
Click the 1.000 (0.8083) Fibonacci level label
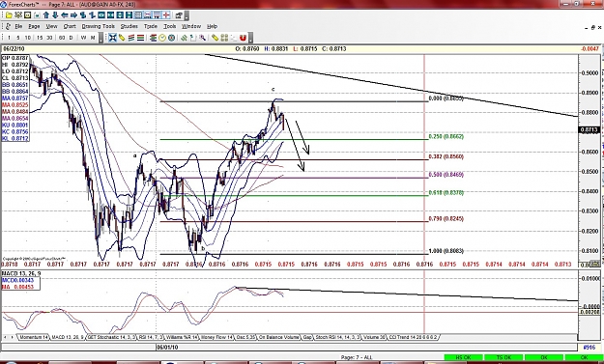446,251
